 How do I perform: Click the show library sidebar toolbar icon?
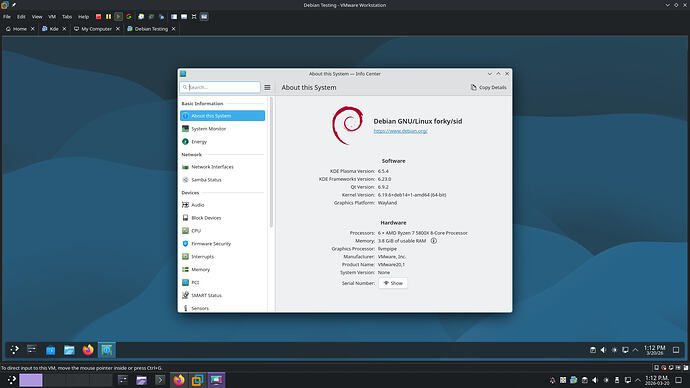pyautogui.click(x=174, y=17)
